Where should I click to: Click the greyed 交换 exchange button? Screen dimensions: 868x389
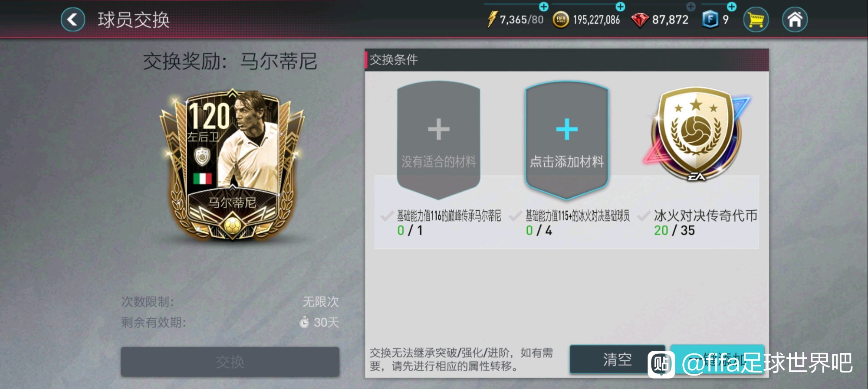[x=230, y=362]
